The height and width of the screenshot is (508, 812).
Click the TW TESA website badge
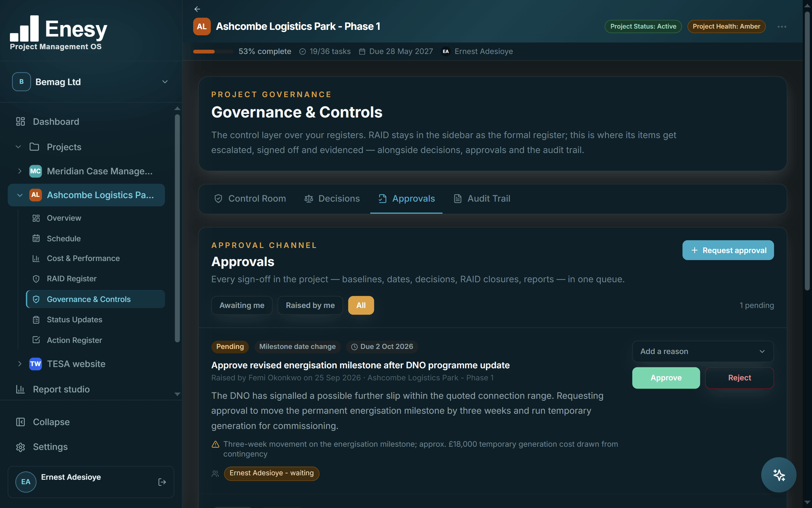pyautogui.click(x=36, y=364)
